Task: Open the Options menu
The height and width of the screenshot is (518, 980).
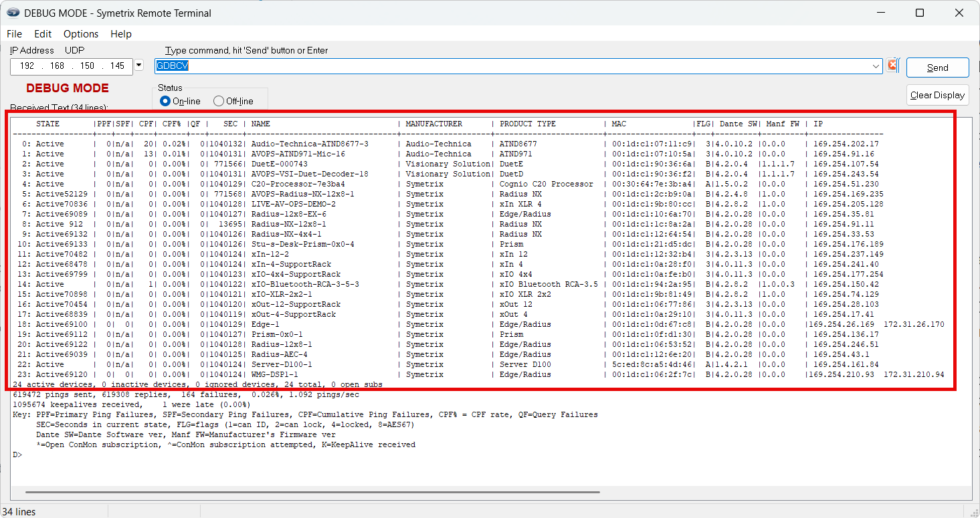Action: (81, 33)
